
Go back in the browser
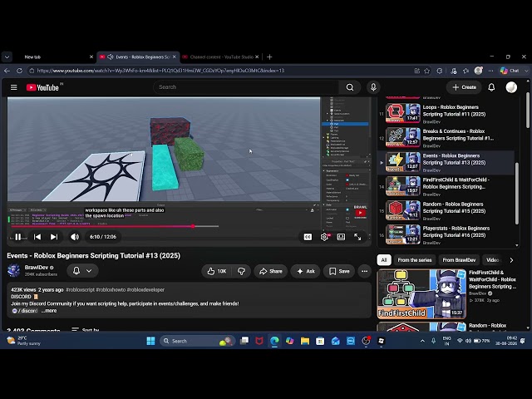[x=7, y=71]
